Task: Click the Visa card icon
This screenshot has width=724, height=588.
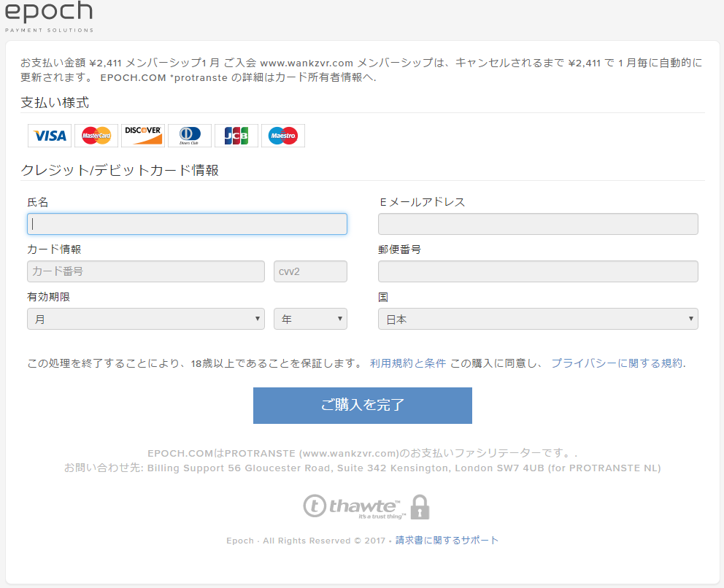Action: tap(50, 136)
